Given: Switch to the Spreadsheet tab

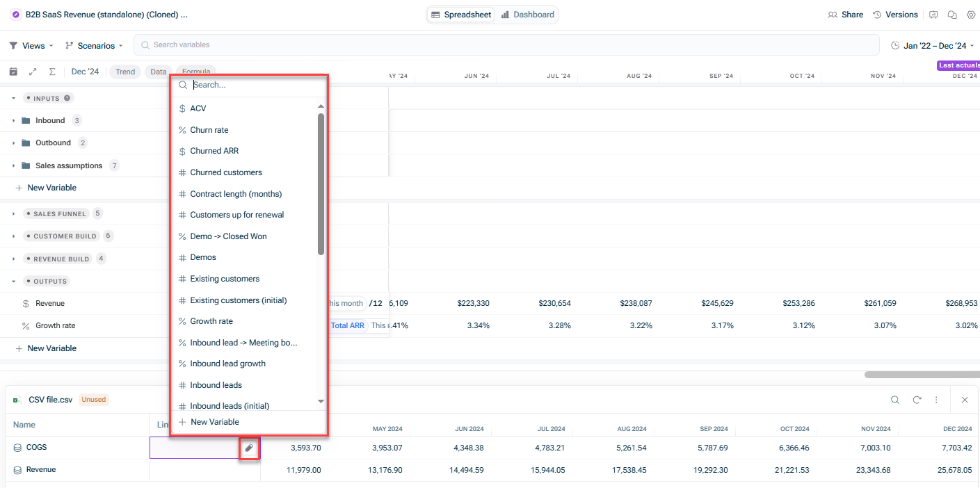Looking at the screenshot, I should tap(461, 15).
